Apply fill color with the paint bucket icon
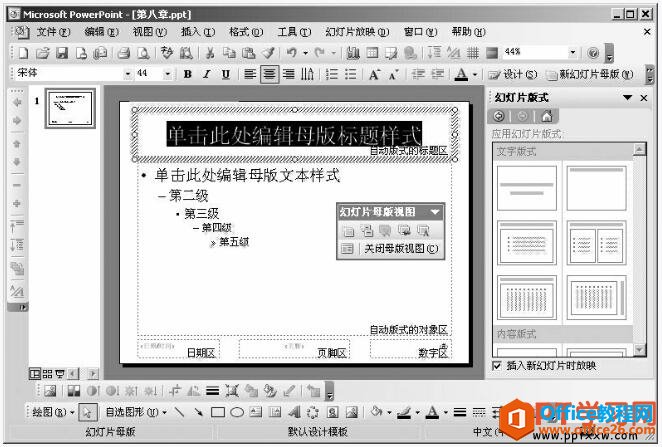Viewport: 662px width, 447px height. pos(376,412)
